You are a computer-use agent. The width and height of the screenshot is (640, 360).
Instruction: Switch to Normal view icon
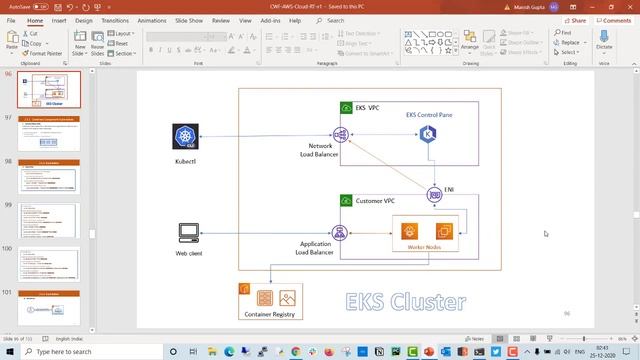pos(500,339)
